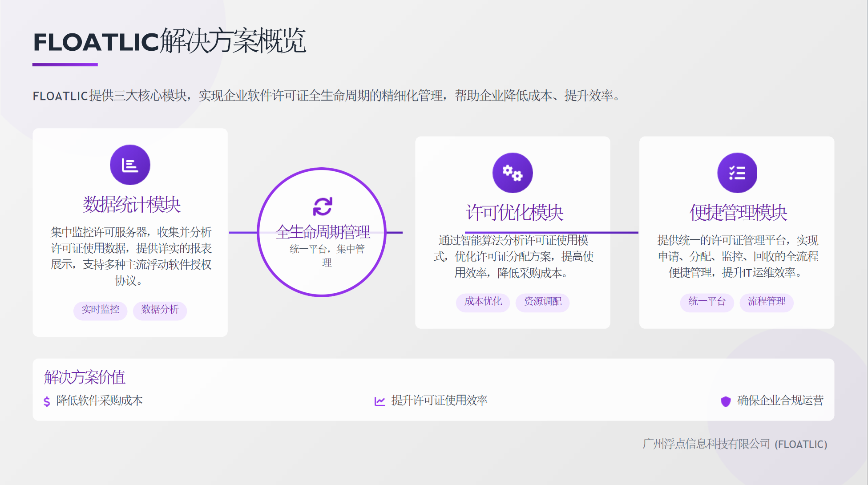Click the 成本优化 tag
The image size is (868, 485).
(x=483, y=302)
